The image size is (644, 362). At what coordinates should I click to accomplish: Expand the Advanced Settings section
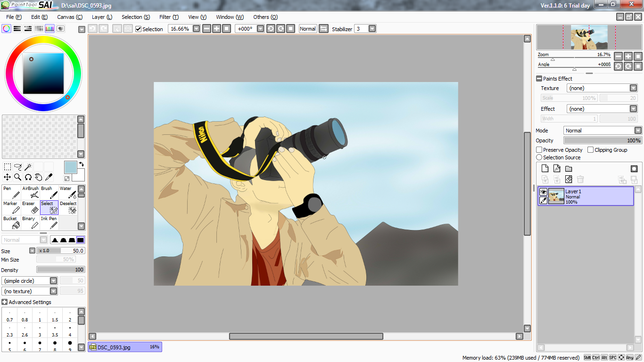coord(5,302)
